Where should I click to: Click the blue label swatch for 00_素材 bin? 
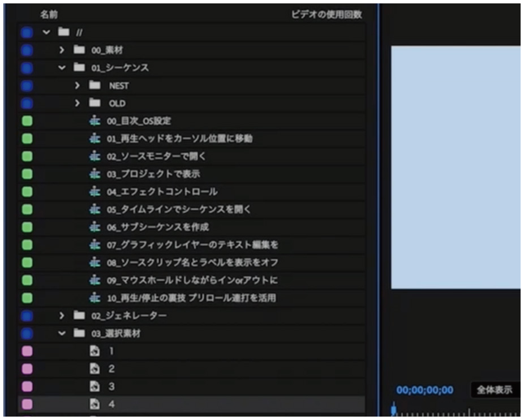coord(26,50)
